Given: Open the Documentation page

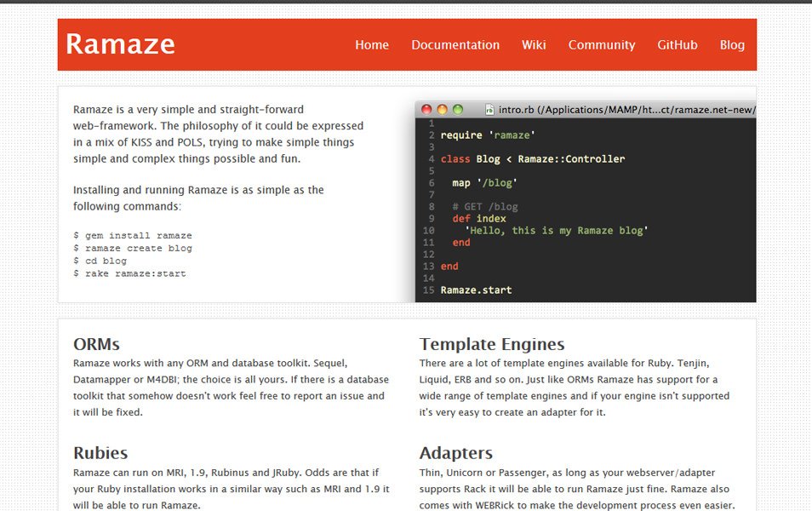Looking at the screenshot, I should point(455,45).
